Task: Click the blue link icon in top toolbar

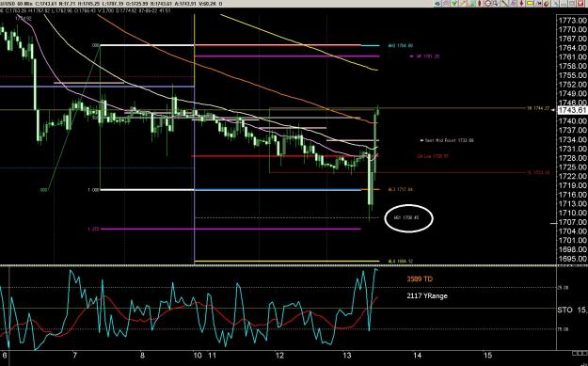Action: pos(437,4)
